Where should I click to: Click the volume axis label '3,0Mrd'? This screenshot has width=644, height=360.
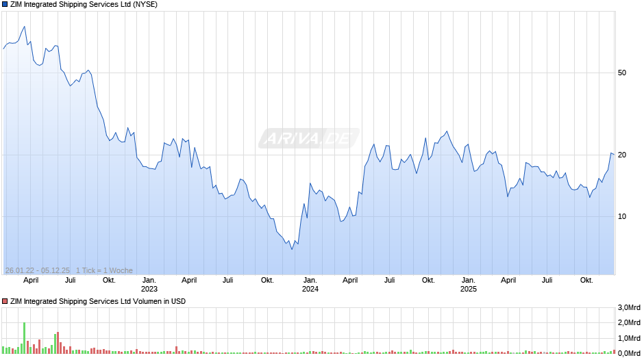(x=629, y=307)
